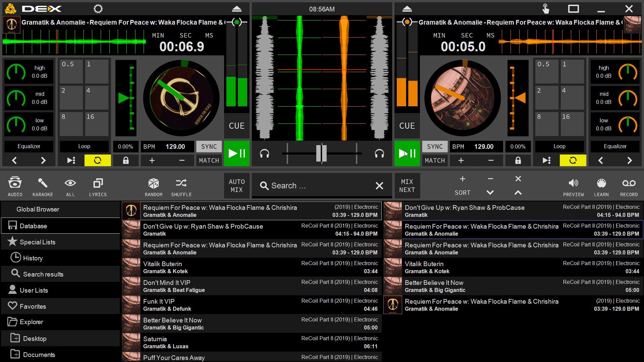Clear the search with X
644x362 pixels.
pos(379,186)
